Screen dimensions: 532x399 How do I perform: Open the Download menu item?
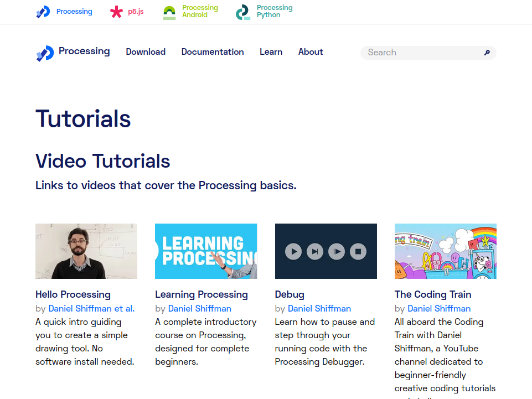(146, 52)
